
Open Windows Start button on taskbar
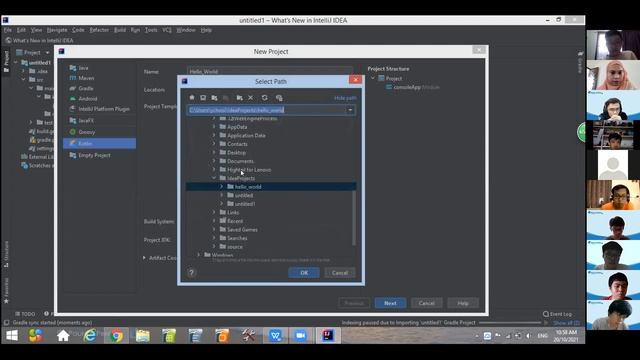coord(12,336)
